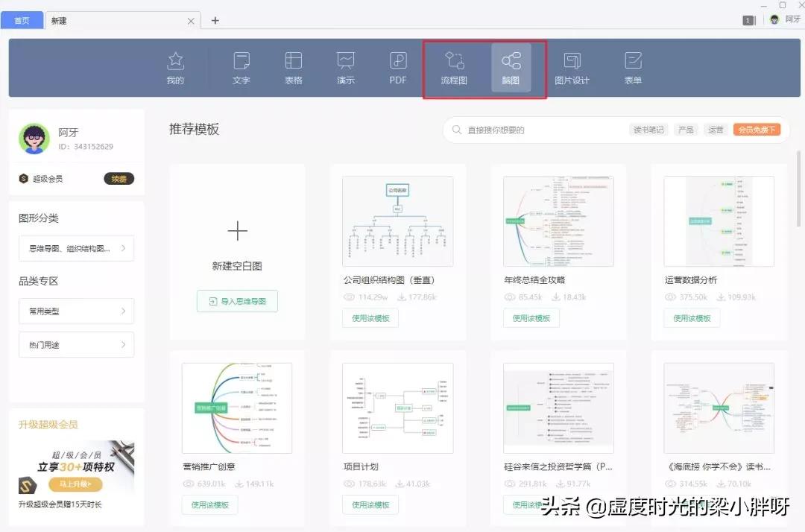Select the 我的 starred icon
Viewport: 805px width, 532px height.
[x=175, y=68]
